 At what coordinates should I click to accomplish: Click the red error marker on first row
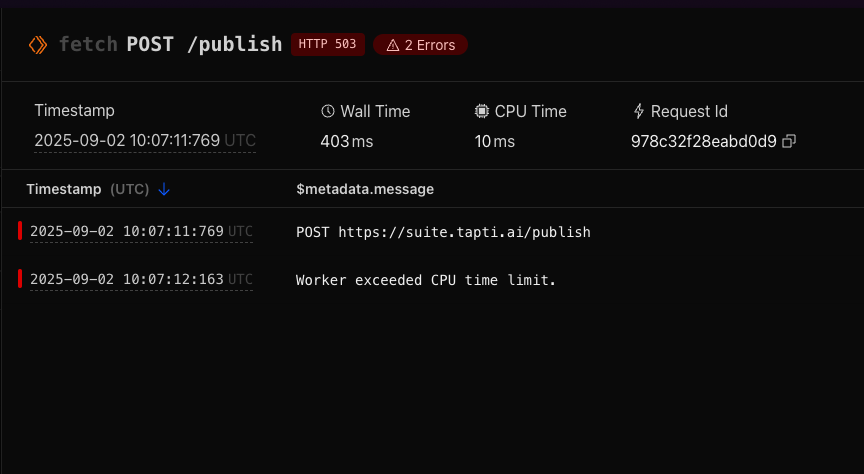click(x=20, y=231)
